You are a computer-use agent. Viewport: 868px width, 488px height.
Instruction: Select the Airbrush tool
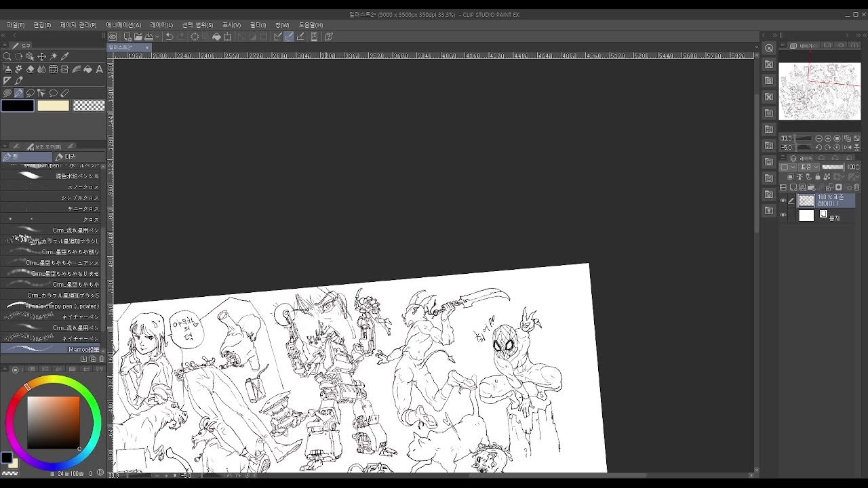tap(7, 69)
